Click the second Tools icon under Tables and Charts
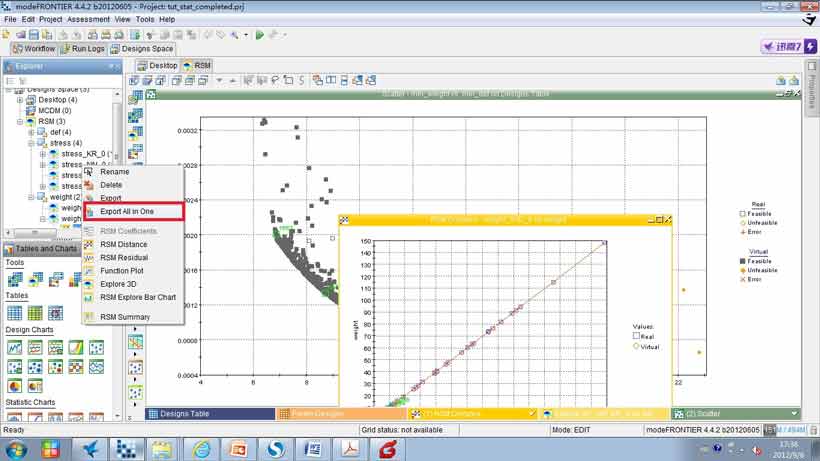Screen dimensions: 820x461 (x=35, y=280)
